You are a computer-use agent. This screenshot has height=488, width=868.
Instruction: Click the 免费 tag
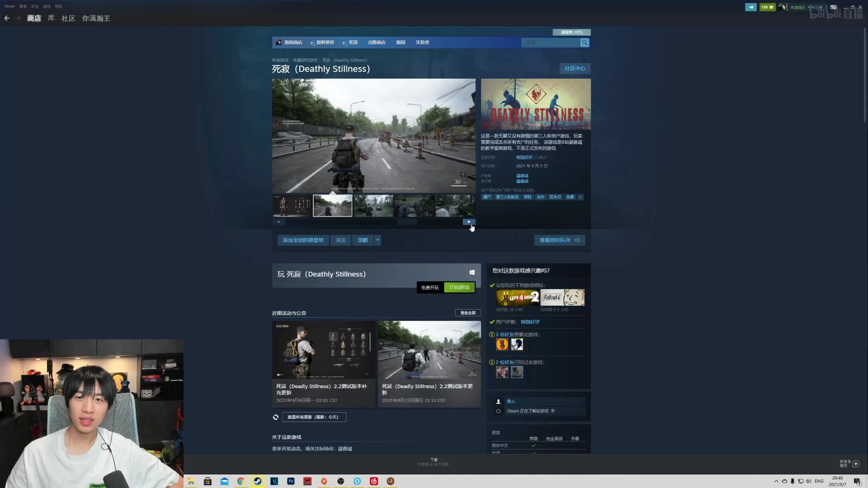(x=570, y=197)
